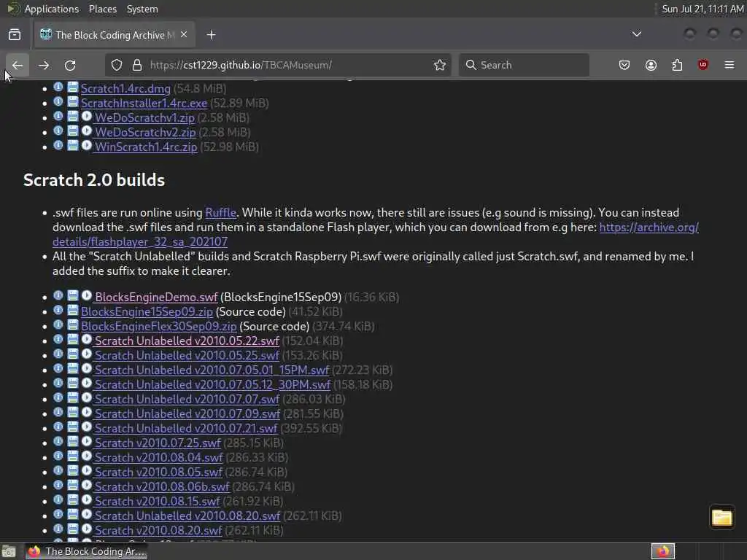Bookmark this page with the star icon
The width and height of the screenshot is (747, 560).
[x=440, y=65]
